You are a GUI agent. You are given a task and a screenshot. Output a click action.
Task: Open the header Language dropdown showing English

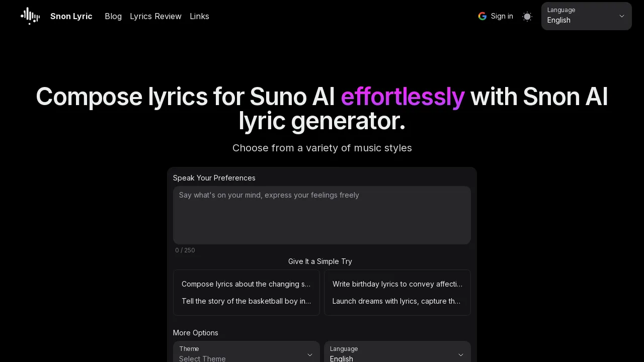pyautogui.click(x=586, y=16)
